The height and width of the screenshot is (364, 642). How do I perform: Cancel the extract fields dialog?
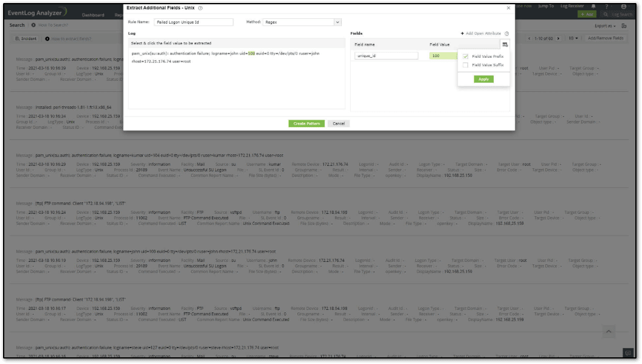pos(339,123)
